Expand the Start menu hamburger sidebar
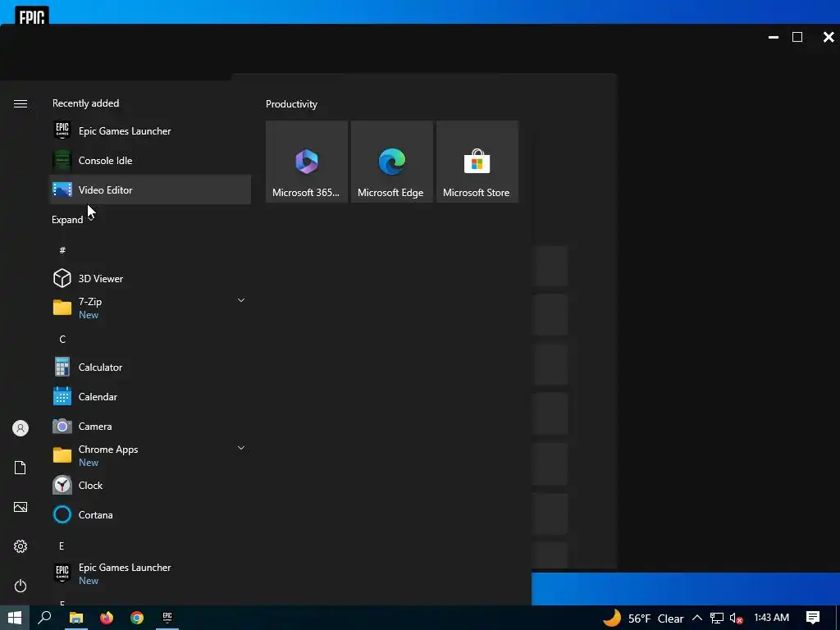This screenshot has width=840, height=630. point(21,103)
